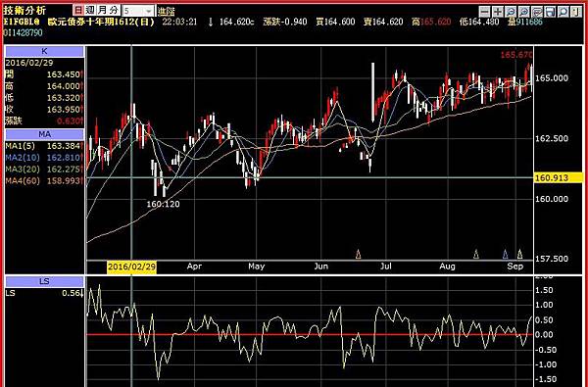
Task: Click the 160.000 price axis label
Action: coord(551,199)
